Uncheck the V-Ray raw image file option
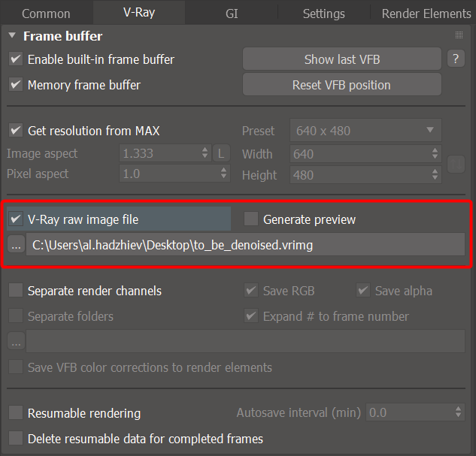Viewport: 476px width, 456px height. click(x=16, y=219)
